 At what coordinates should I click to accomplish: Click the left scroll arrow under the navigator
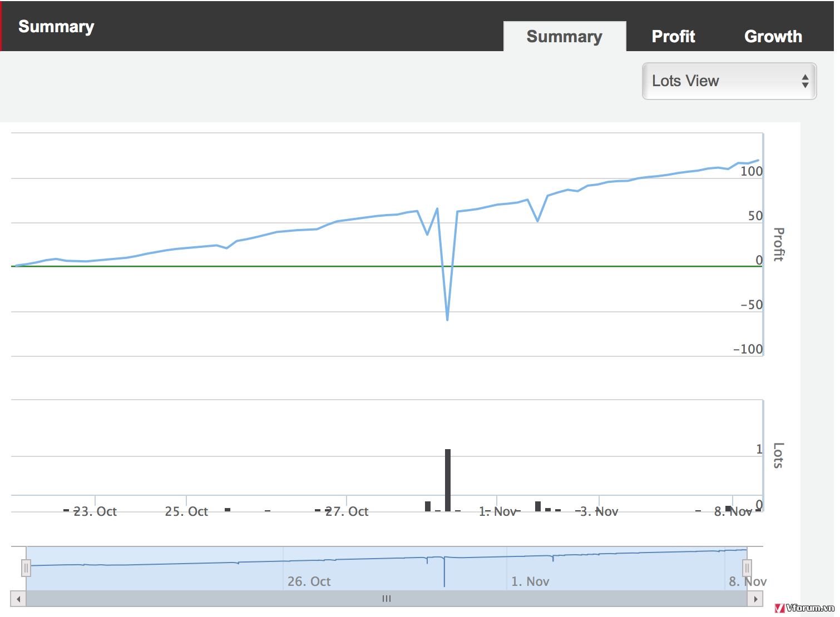pyautogui.click(x=18, y=599)
